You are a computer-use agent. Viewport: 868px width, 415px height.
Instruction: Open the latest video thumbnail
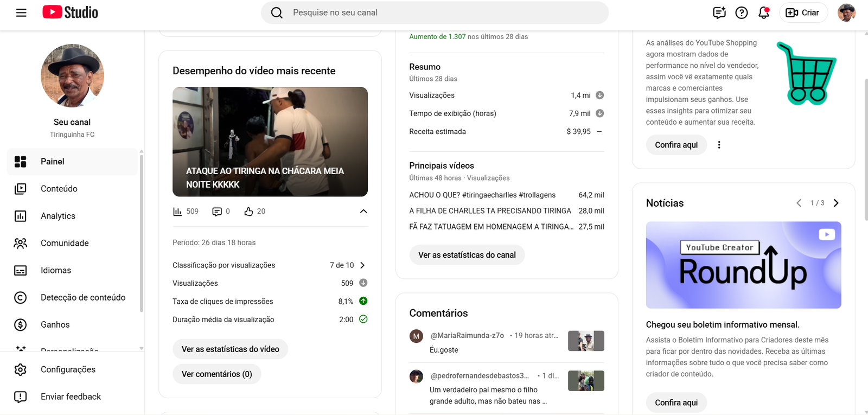(270, 142)
